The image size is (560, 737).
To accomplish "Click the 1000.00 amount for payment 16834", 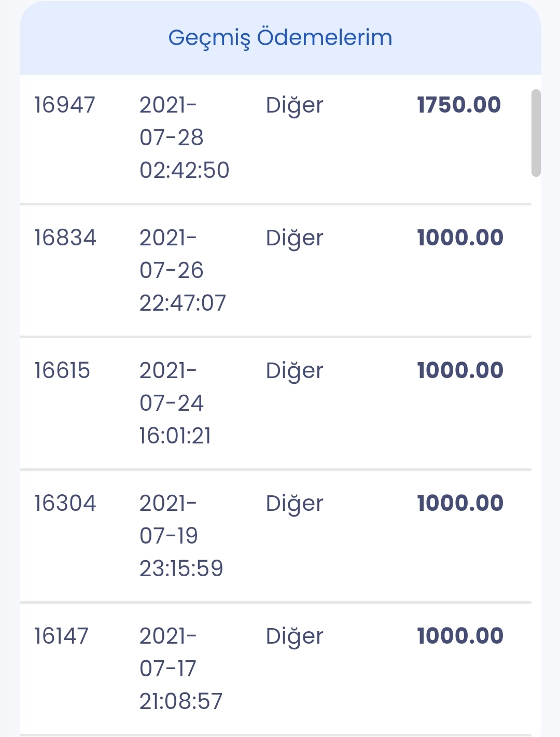I will click(460, 238).
